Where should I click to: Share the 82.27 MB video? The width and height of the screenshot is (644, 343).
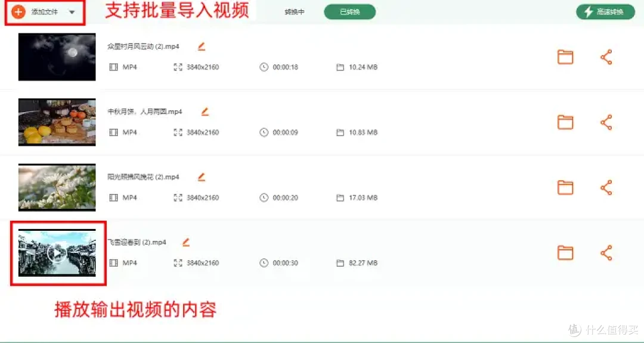click(606, 253)
